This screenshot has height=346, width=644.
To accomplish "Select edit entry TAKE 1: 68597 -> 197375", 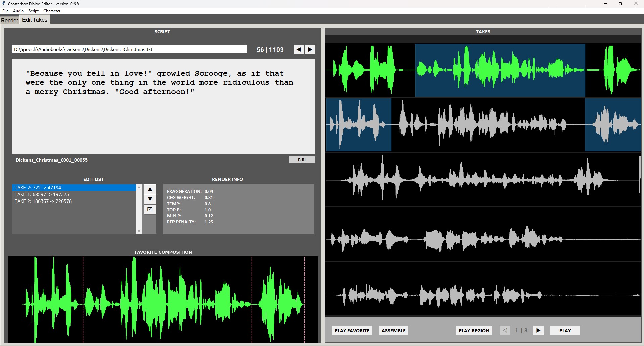I will [42, 194].
